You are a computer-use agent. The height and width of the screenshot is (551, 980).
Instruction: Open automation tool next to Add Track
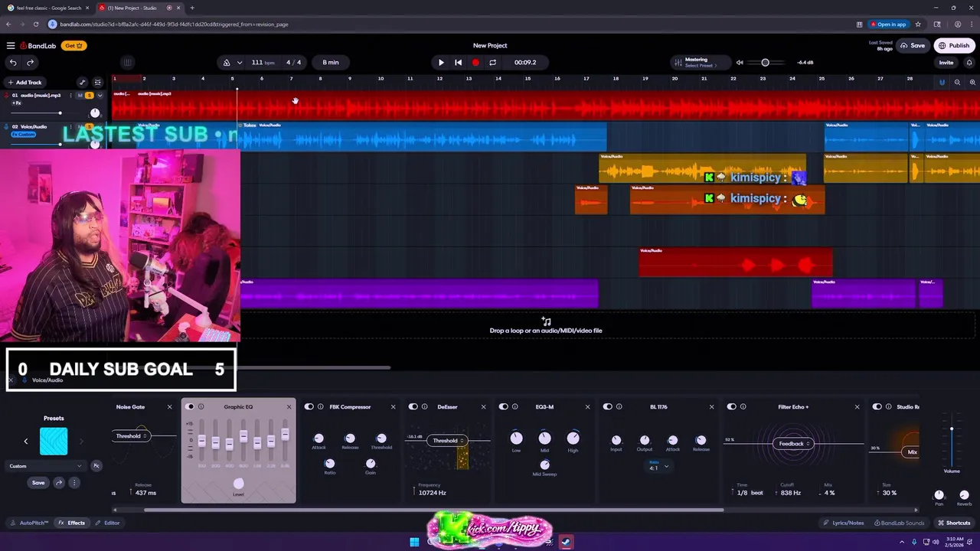[x=83, y=83]
